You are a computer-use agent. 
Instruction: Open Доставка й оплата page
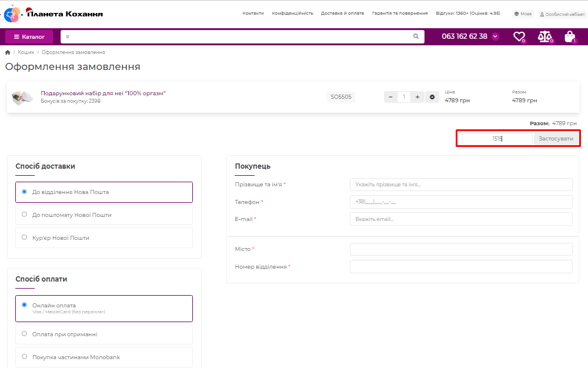tap(342, 13)
